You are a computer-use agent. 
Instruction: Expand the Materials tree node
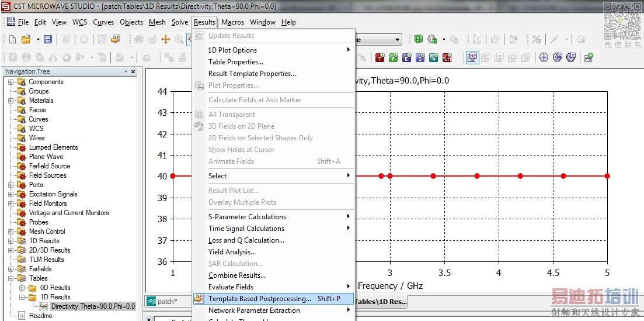coord(11,101)
